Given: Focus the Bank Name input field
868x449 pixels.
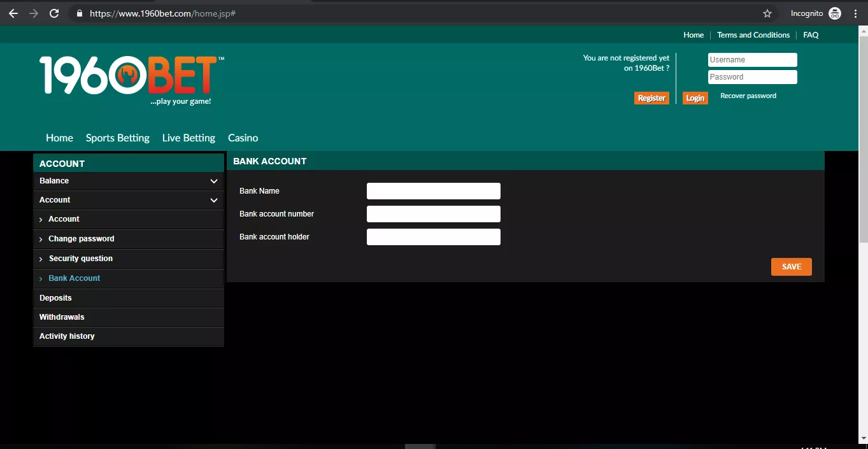Looking at the screenshot, I should point(433,191).
